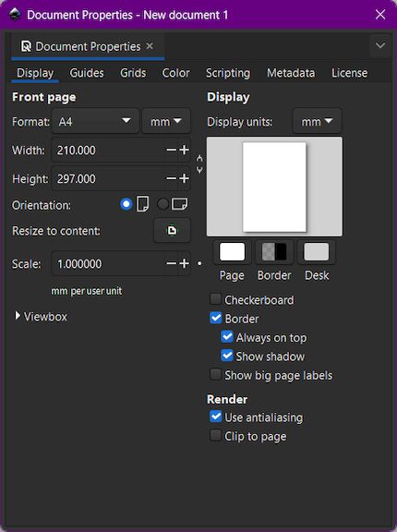Open the Metadata tab
The height and width of the screenshot is (532, 397).
click(291, 73)
